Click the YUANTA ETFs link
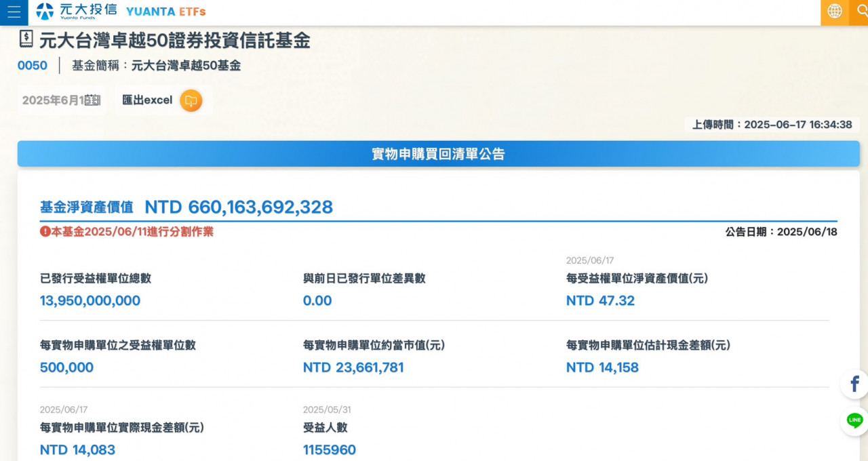 pyautogui.click(x=166, y=12)
